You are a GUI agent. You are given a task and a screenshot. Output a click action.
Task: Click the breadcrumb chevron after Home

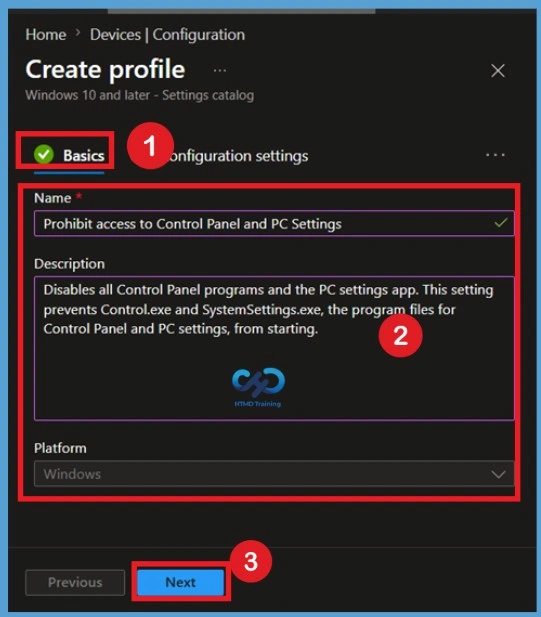coord(78,33)
